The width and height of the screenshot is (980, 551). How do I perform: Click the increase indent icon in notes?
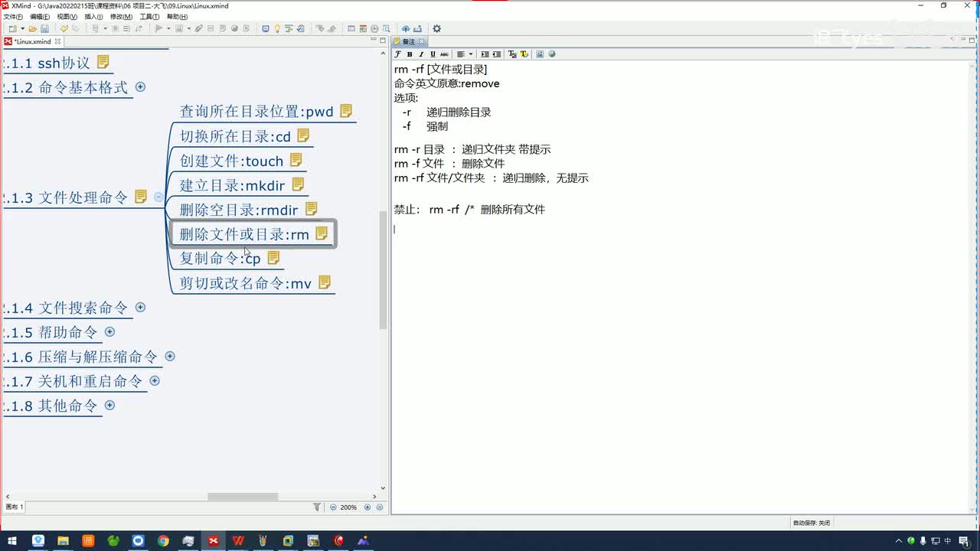[485, 54]
